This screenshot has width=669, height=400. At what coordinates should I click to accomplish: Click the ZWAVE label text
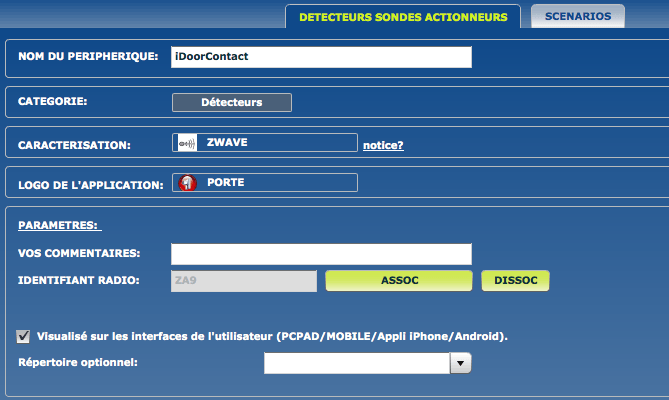[x=227, y=142]
